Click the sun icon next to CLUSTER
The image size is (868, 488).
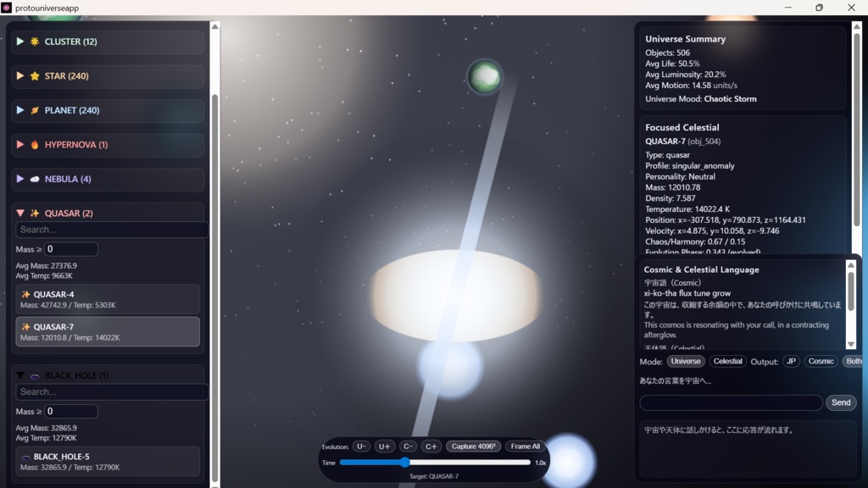[x=33, y=42]
